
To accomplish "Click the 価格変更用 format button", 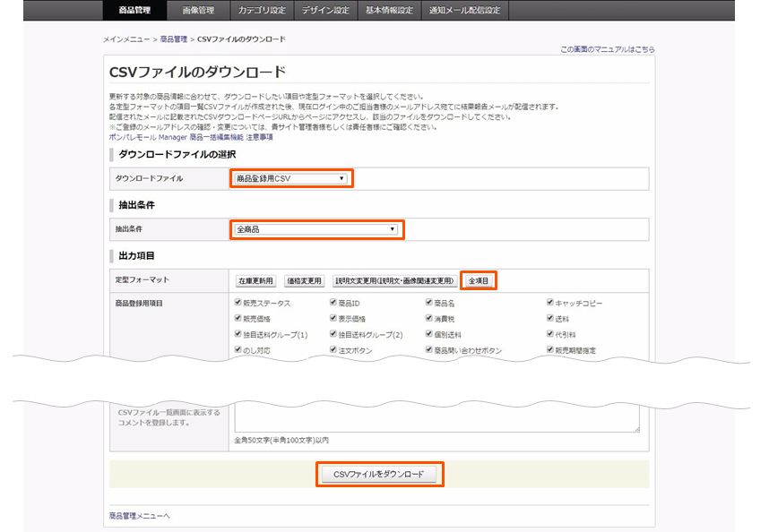I will [304, 280].
